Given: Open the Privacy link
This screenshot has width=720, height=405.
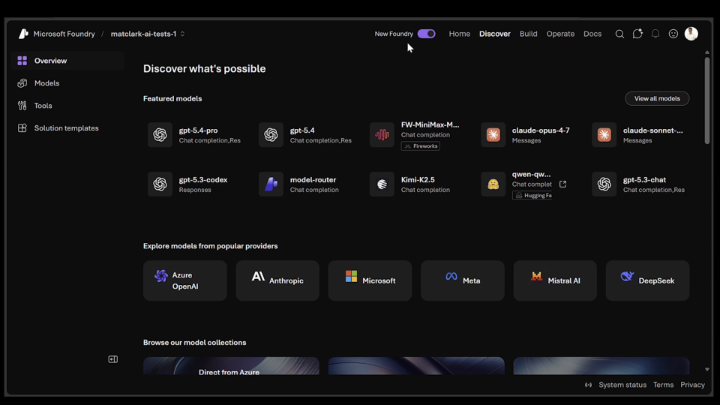Looking at the screenshot, I should (x=692, y=385).
